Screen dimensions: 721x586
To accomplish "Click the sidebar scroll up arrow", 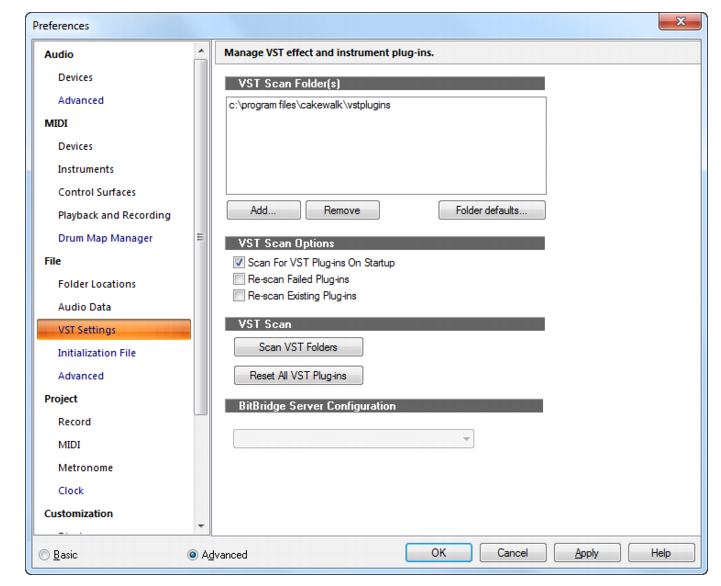I will (201, 51).
